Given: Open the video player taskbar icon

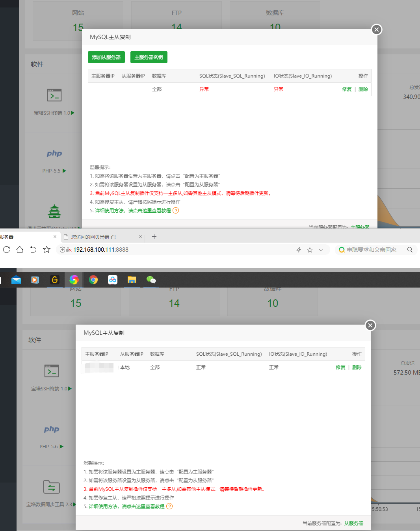Looking at the screenshot, I should click(35, 280).
